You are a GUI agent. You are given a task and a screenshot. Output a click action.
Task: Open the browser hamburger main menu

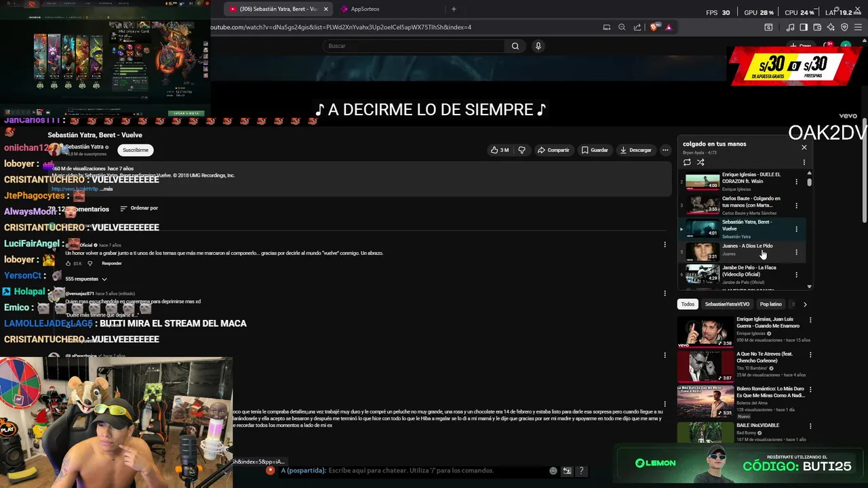[x=859, y=27]
